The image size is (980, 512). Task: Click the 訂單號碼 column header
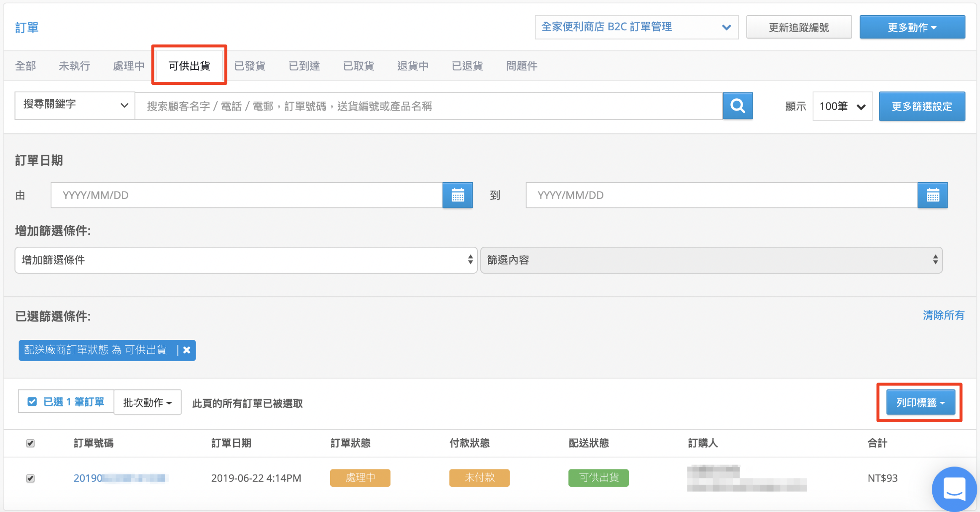(94, 443)
